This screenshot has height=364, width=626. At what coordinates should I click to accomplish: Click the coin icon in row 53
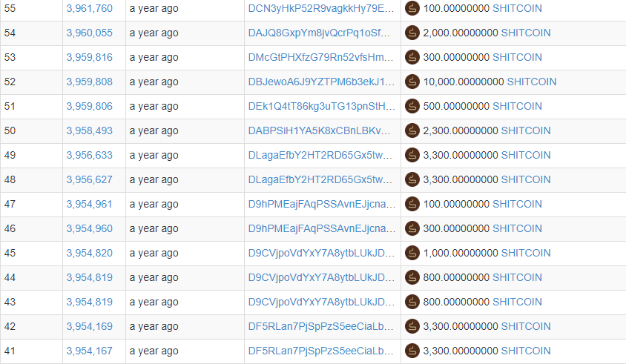[412, 58]
